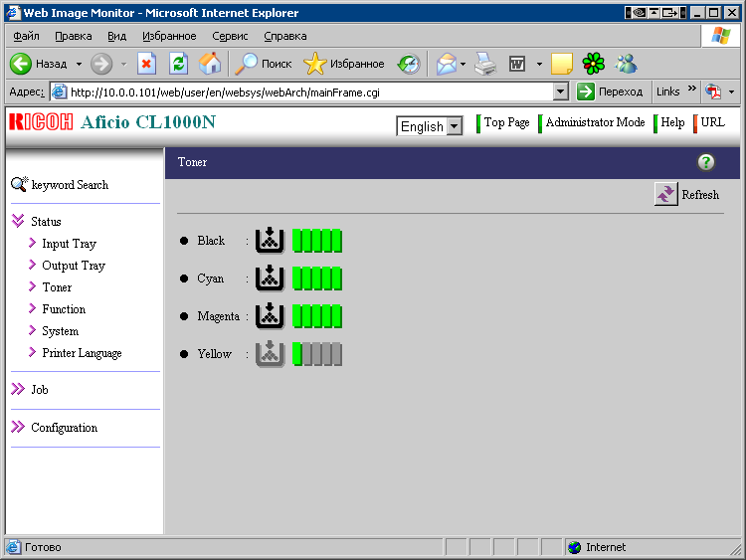Click the PDF converter toolbar icon
746x560 pixels.
[x=713, y=92]
